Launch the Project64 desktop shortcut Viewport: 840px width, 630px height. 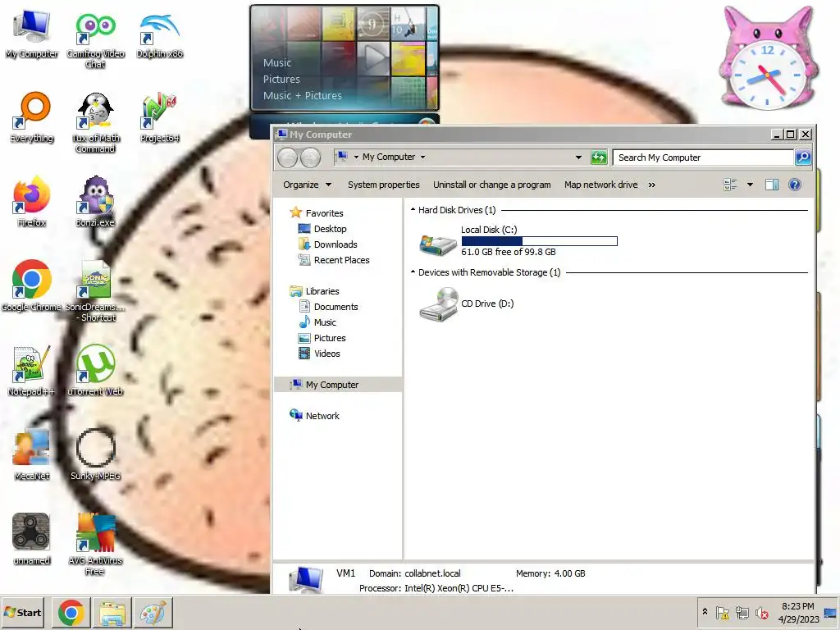click(x=160, y=118)
